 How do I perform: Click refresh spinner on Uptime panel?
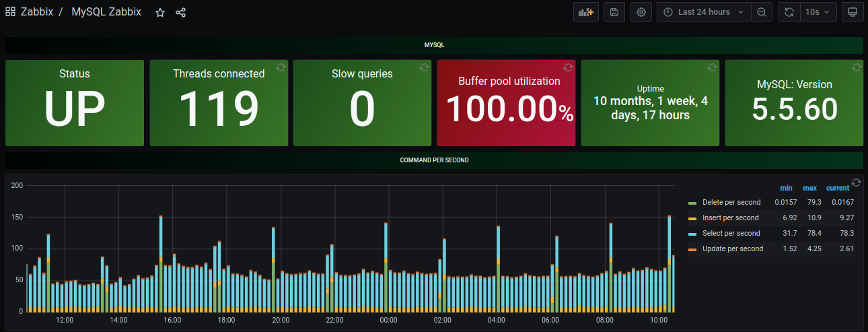pos(712,67)
